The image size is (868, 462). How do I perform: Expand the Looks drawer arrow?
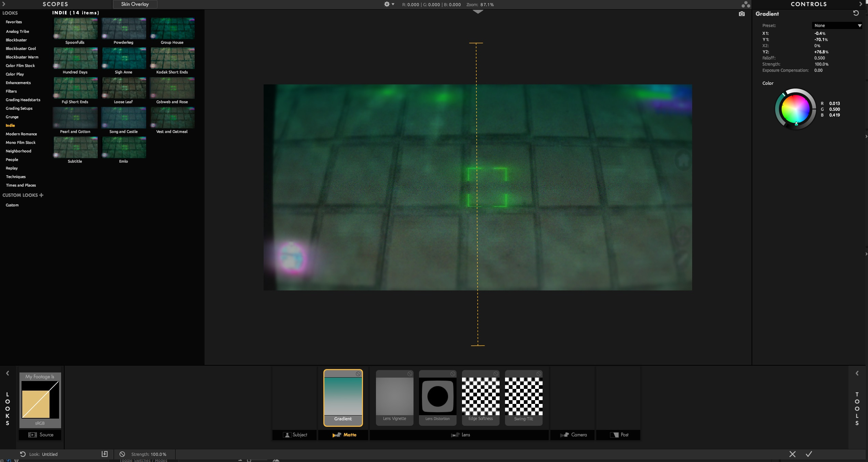pos(8,373)
